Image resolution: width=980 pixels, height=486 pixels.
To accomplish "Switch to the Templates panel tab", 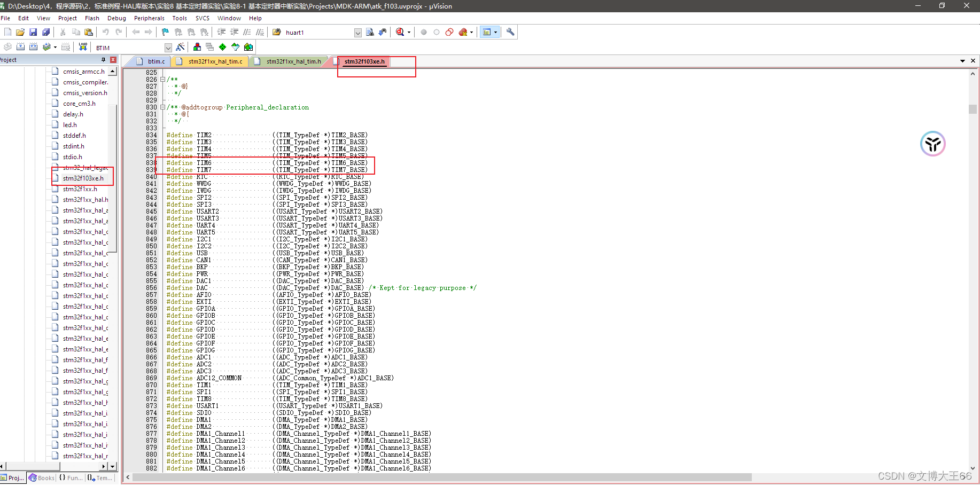I will 100,478.
